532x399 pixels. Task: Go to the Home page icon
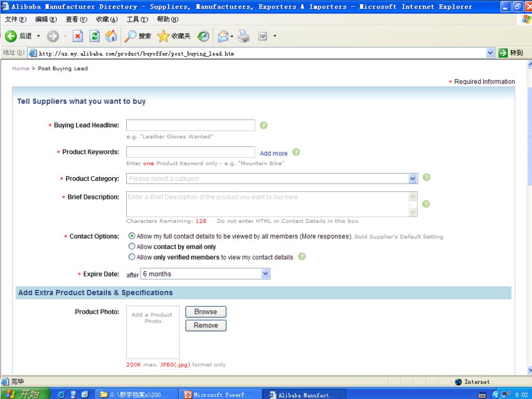click(x=111, y=36)
